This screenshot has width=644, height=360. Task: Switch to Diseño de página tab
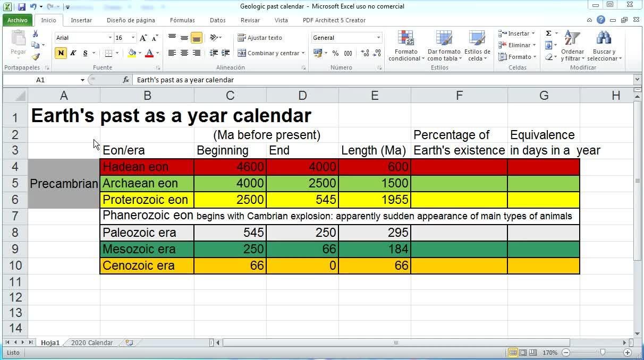point(131,20)
